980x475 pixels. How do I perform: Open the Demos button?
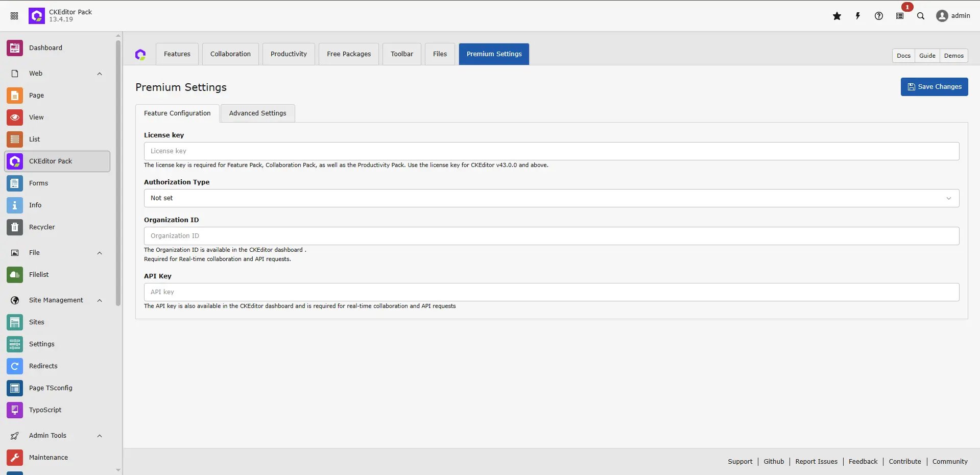[953, 56]
